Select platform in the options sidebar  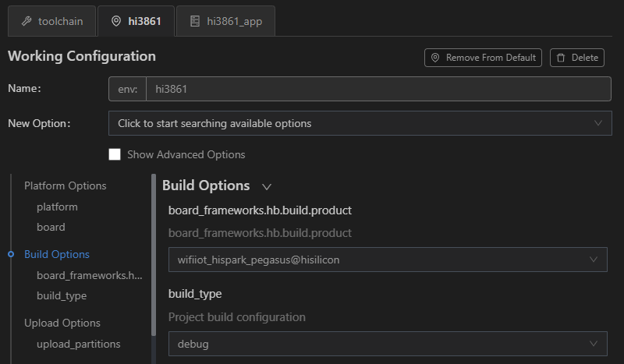click(57, 207)
